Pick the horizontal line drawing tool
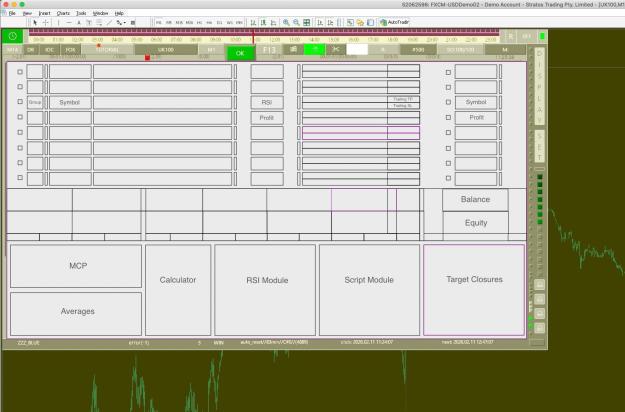The width and height of the screenshot is (625, 412). tap(69, 23)
